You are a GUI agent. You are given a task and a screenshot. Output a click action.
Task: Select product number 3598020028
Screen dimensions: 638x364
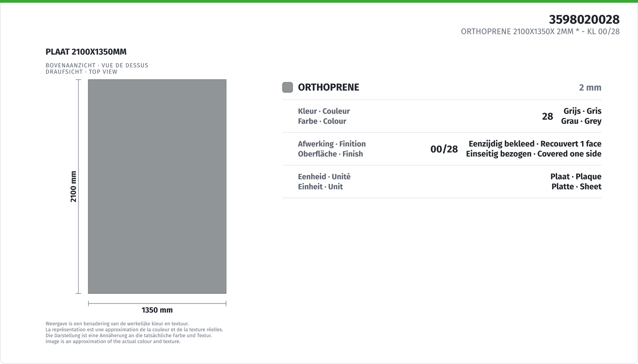(584, 20)
